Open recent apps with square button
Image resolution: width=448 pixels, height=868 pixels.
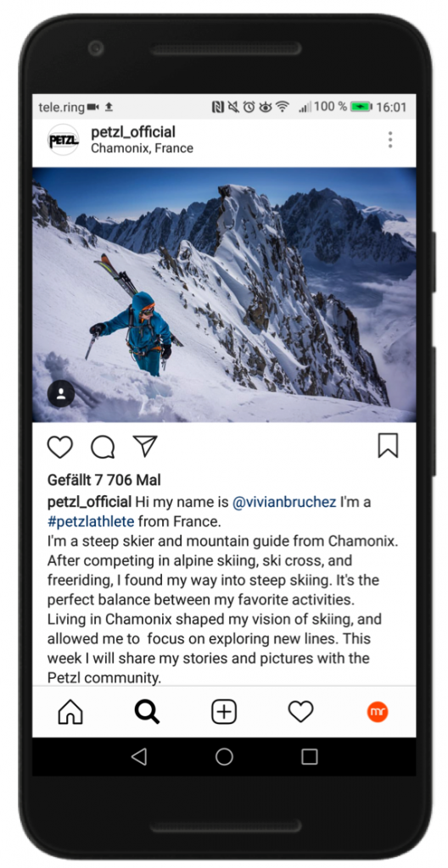[310, 757]
